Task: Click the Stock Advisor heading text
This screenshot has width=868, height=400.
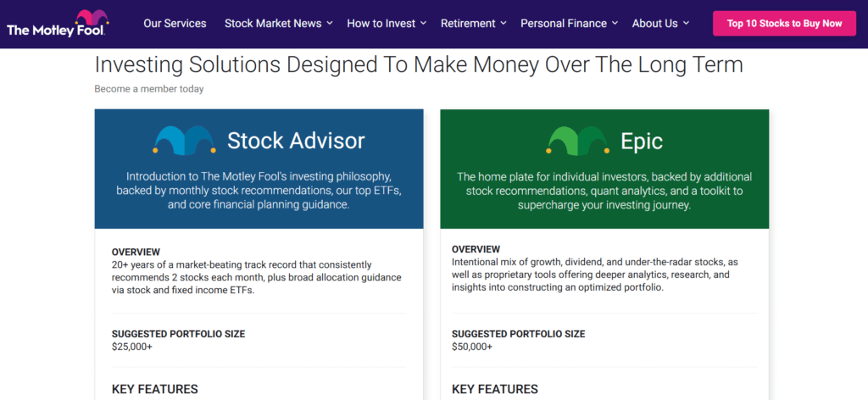Action: pos(296,141)
